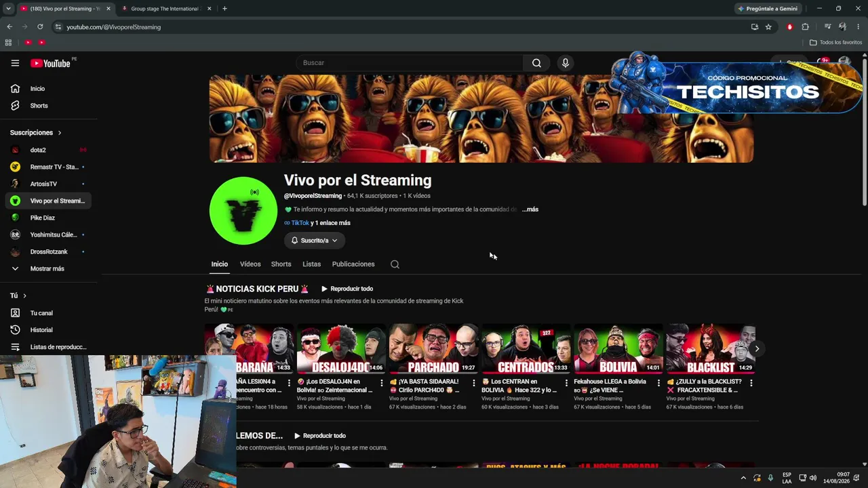Expand the channel description with ...más

click(x=530, y=209)
